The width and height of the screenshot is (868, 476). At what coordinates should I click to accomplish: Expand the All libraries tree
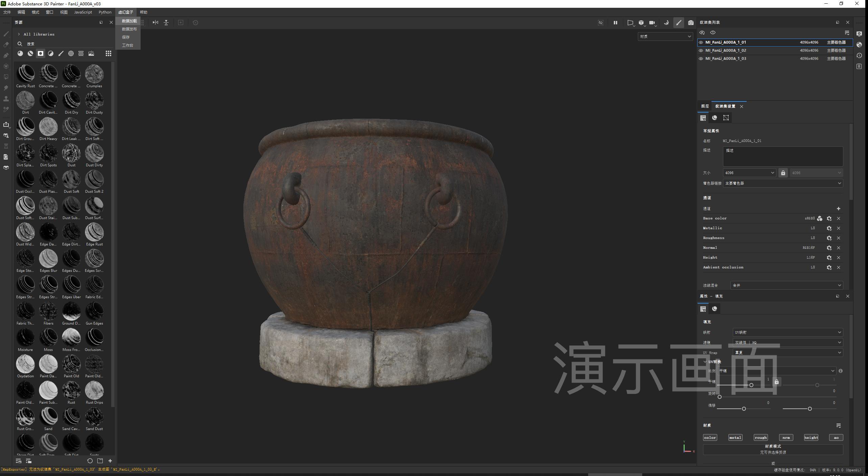19,34
